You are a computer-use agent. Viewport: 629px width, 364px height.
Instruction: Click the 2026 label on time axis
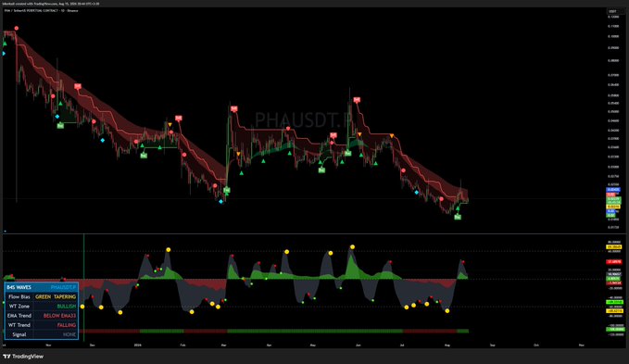point(138,345)
